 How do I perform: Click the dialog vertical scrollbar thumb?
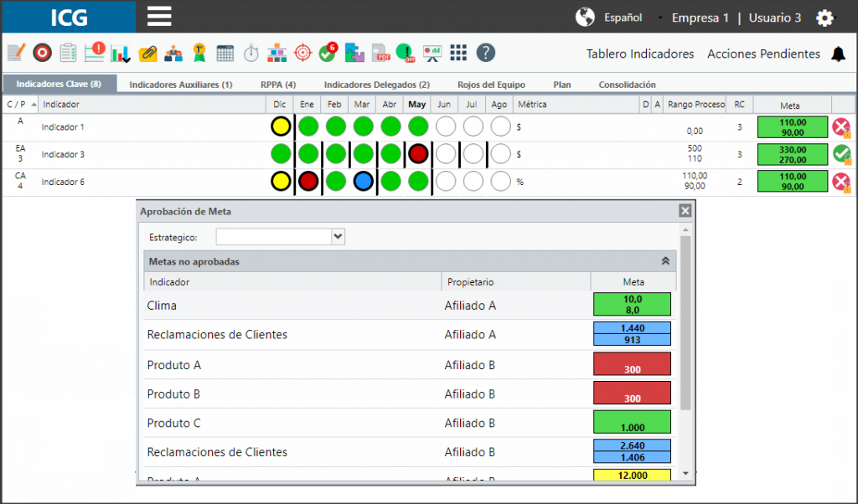(x=685, y=322)
